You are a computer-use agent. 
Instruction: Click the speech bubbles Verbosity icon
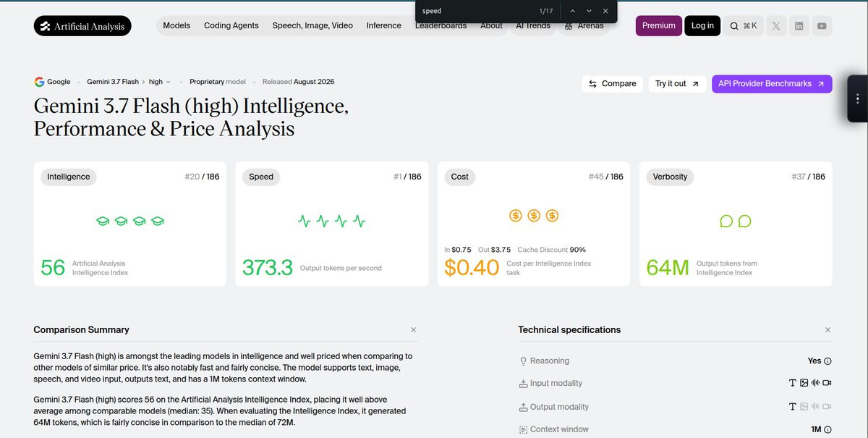point(736,221)
